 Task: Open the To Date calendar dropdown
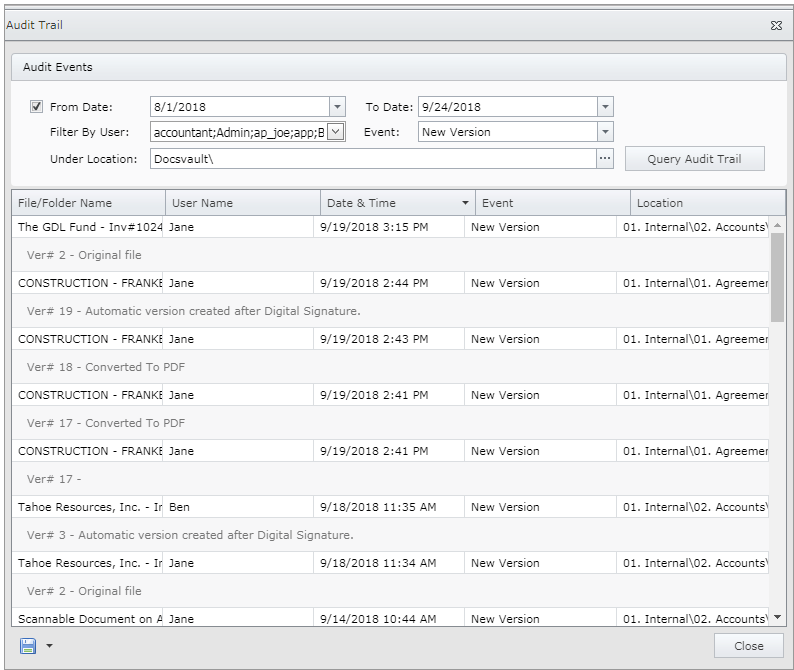pos(604,107)
